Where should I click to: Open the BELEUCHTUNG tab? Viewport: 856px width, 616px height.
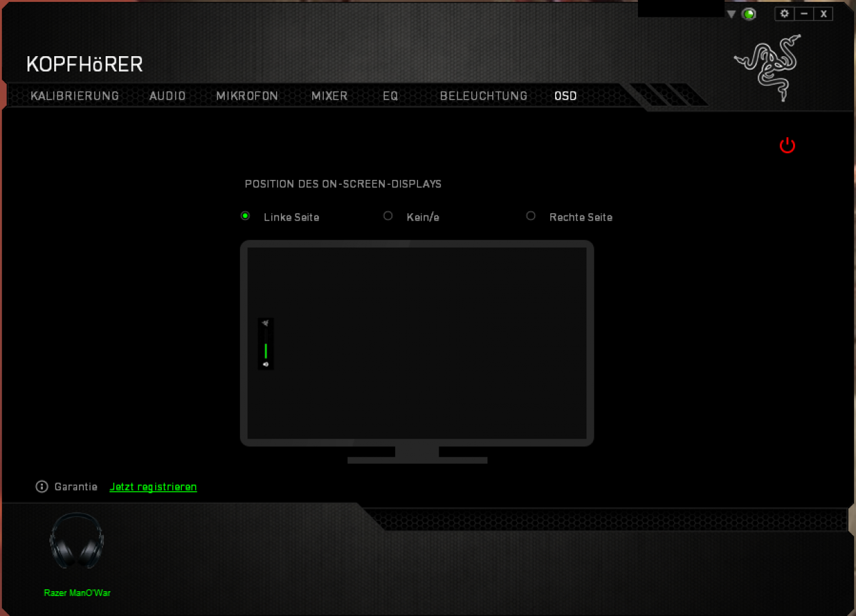click(x=484, y=96)
